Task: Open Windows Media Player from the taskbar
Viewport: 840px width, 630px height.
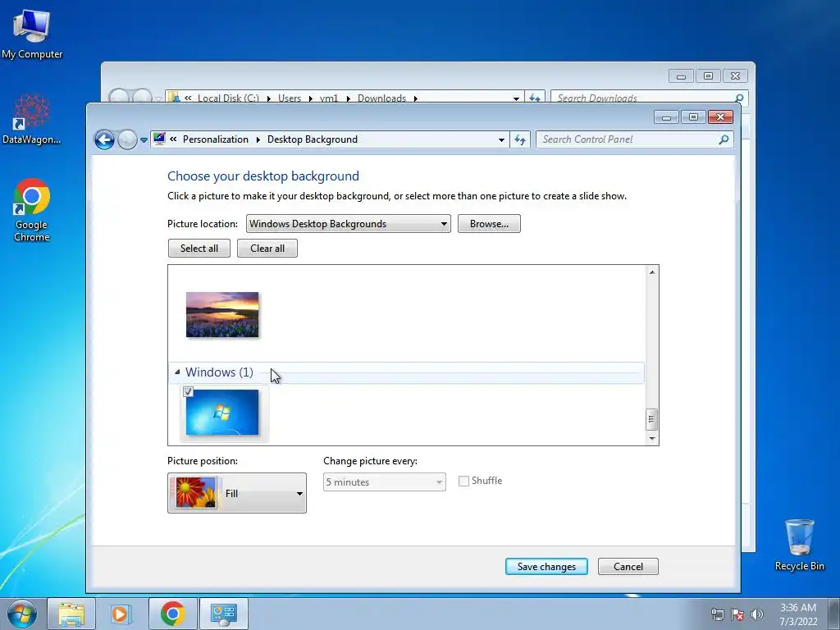Action: pos(121,614)
